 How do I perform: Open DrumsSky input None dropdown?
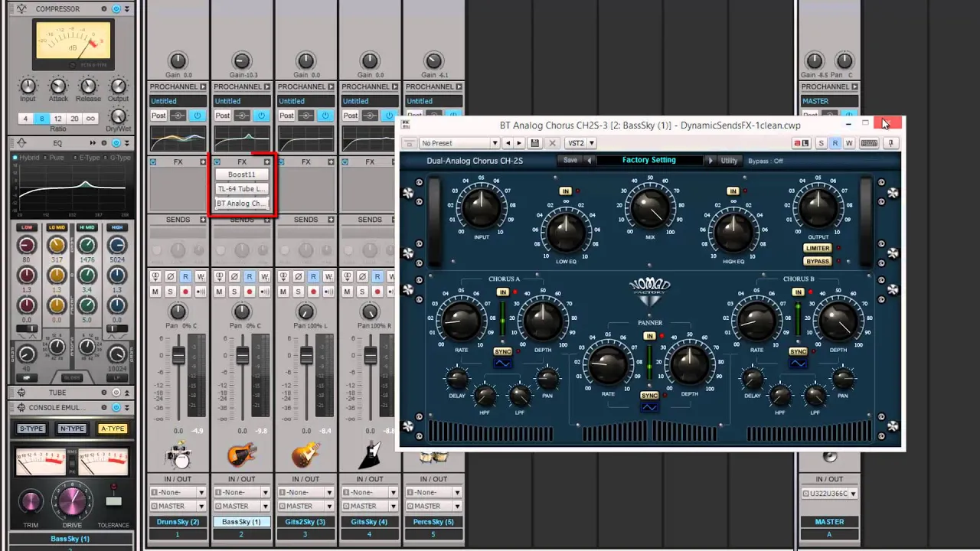(178, 492)
